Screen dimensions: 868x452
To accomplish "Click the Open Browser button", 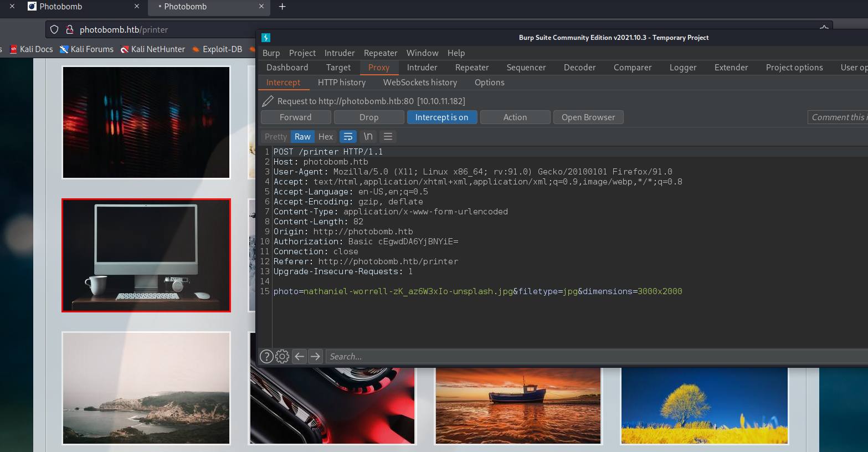I will point(588,117).
